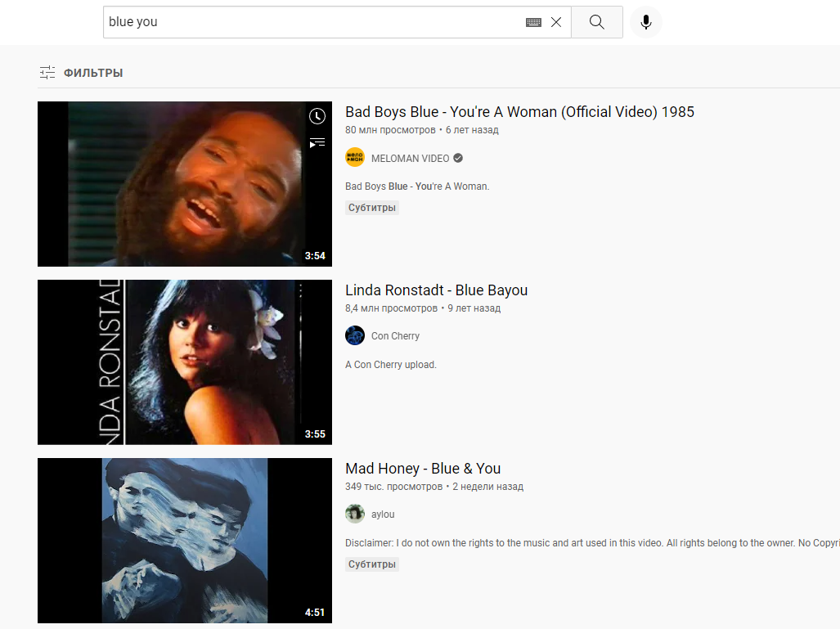Screen dimensions: 840x629
Task: Go to the MELOMAN VIDEO channel name
Action: click(x=411, y=159)
